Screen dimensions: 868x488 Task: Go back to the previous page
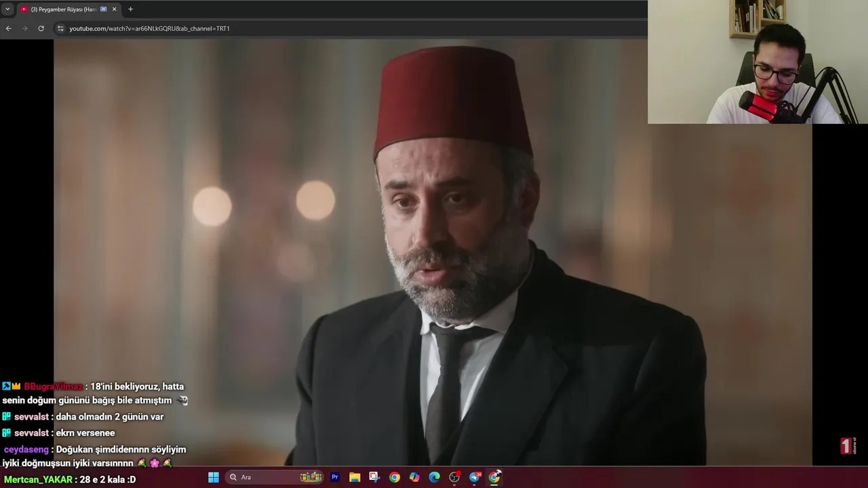8,28
